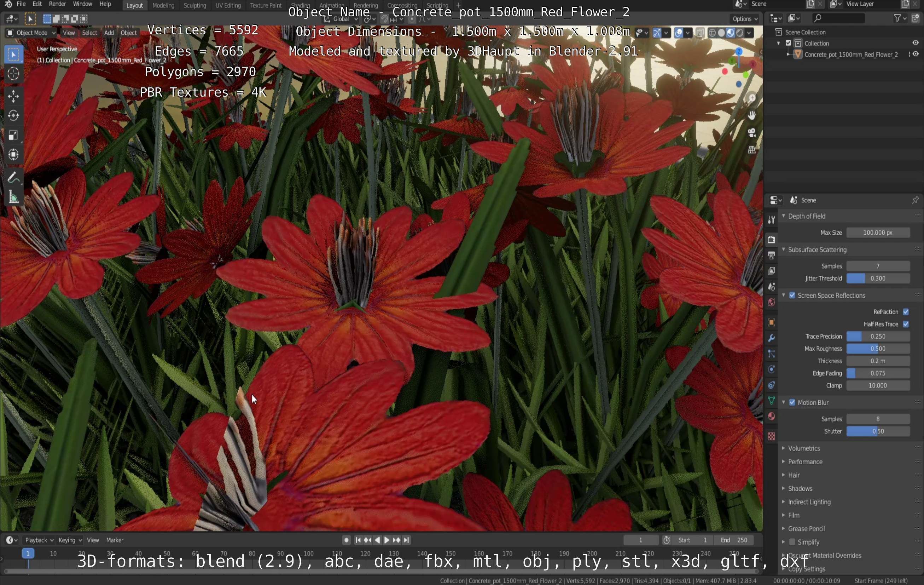Open the World properties tab
924x585 pixels.
point(771,302)
